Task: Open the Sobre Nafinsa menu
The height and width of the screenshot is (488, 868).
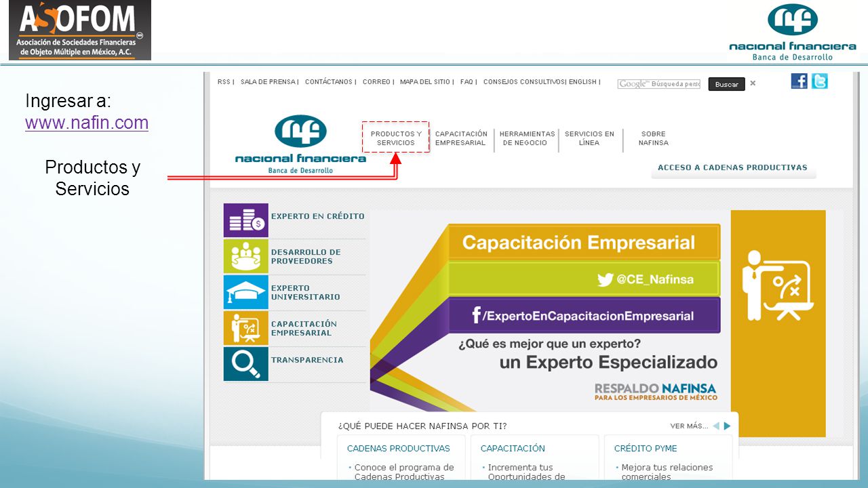Action: coord(653,138)
